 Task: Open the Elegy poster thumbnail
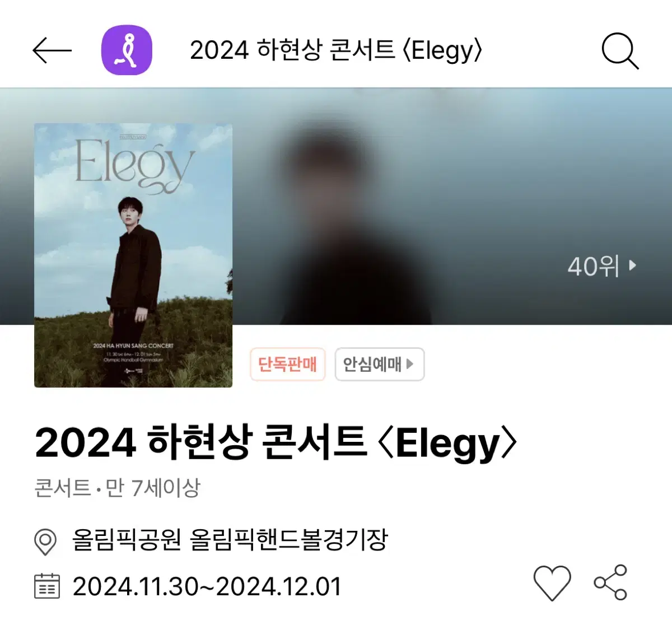(133, 255)
